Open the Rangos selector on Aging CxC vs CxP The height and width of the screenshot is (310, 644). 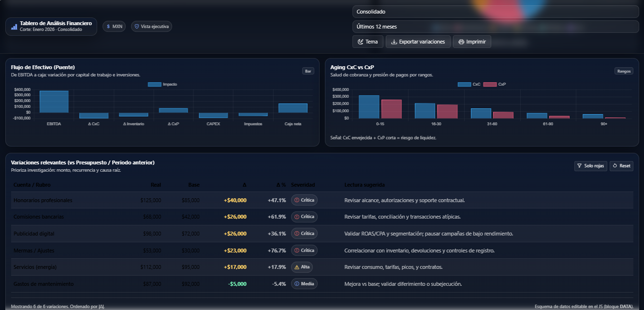click(x=624, y=71)
